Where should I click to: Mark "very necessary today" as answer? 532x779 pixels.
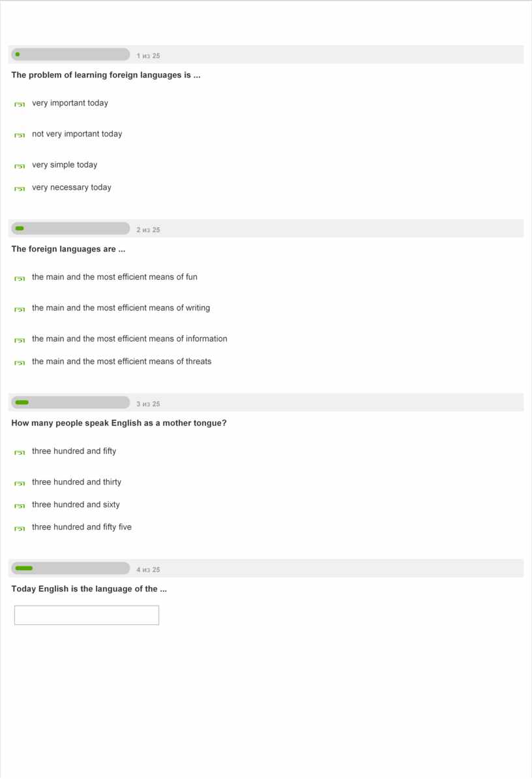20,189
